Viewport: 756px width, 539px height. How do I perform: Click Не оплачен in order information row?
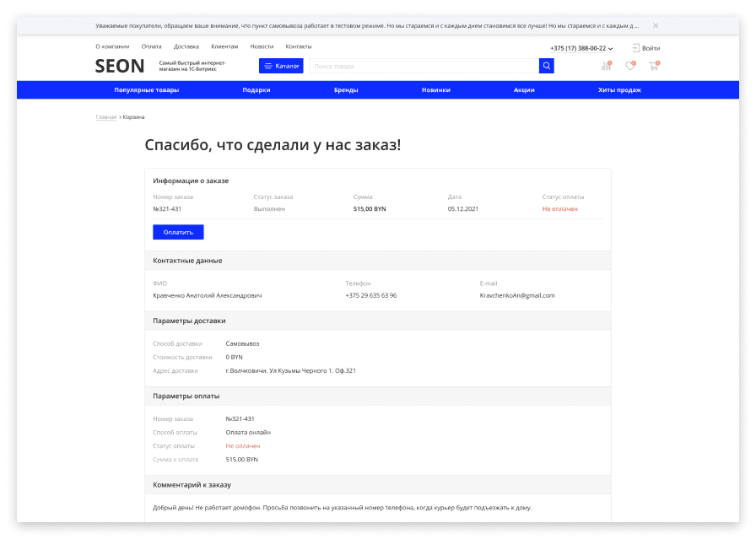[559, 208]
